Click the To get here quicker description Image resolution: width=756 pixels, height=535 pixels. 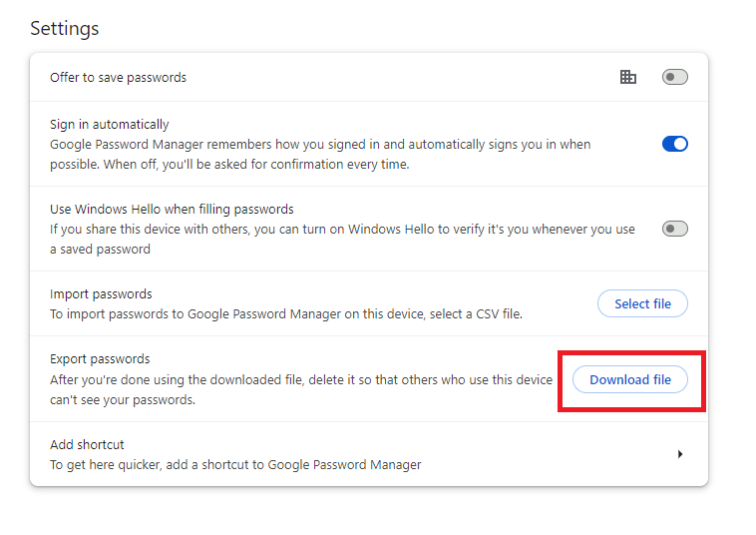[235, 464]
